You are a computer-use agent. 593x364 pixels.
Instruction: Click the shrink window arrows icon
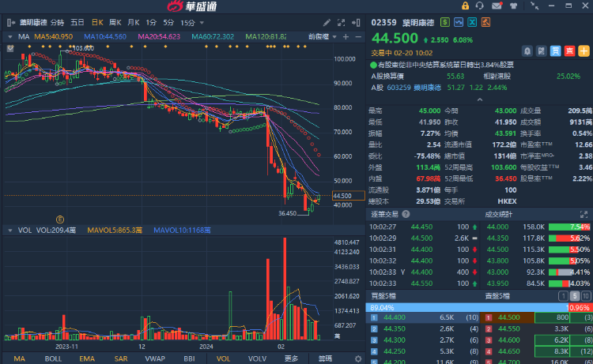tap(534, 6)
